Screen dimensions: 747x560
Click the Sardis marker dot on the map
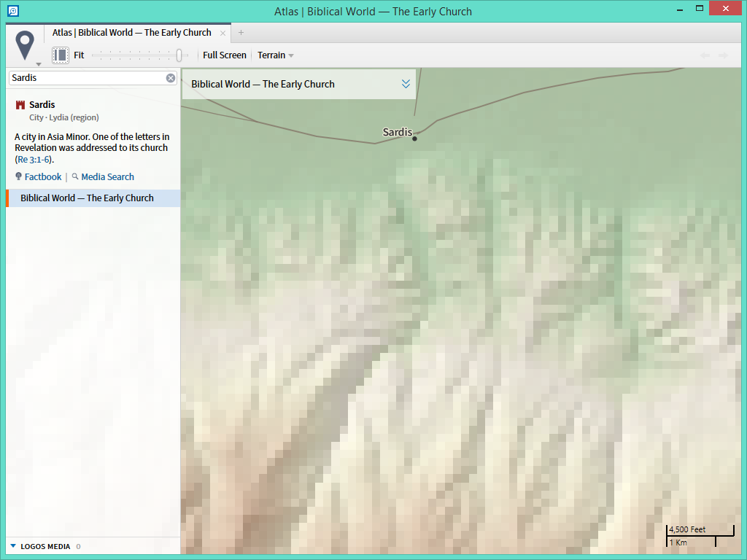(414, 139)
